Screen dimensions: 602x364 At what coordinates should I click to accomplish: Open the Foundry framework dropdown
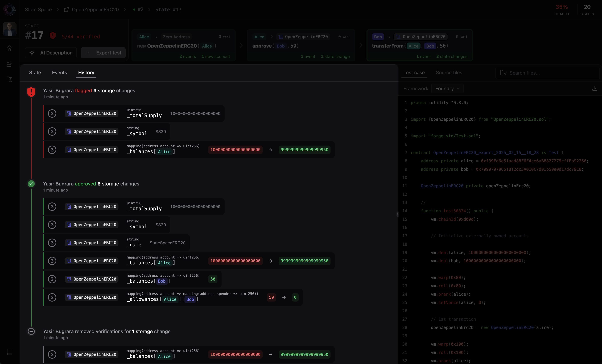click(x=447, y=89)
